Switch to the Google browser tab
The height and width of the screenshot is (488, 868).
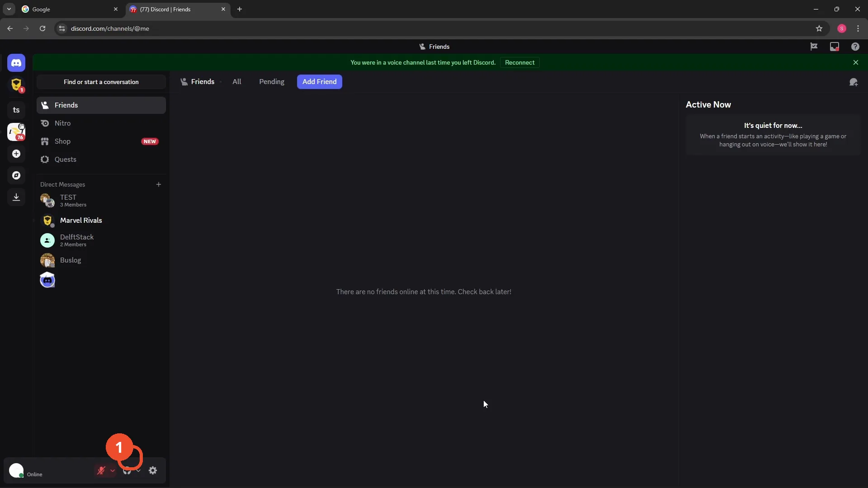click(70, 9)
